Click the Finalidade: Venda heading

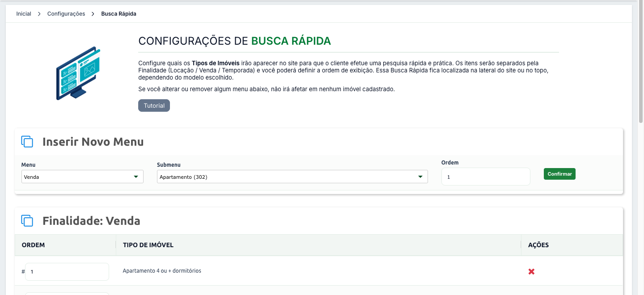tap(91, 221)
